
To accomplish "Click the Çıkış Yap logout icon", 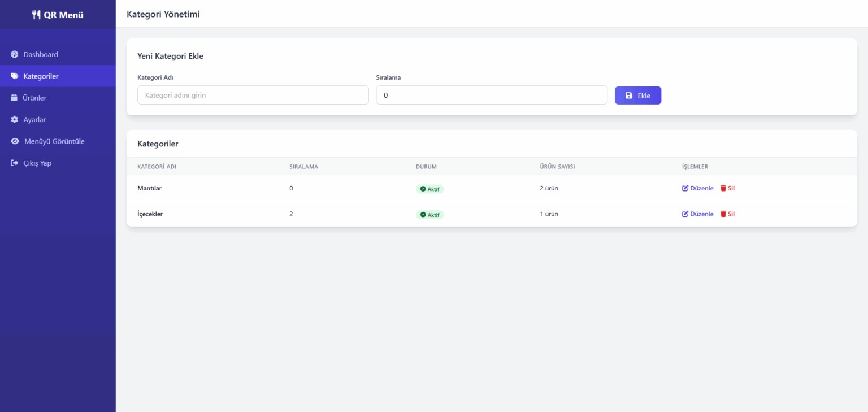I will (15, 163).
